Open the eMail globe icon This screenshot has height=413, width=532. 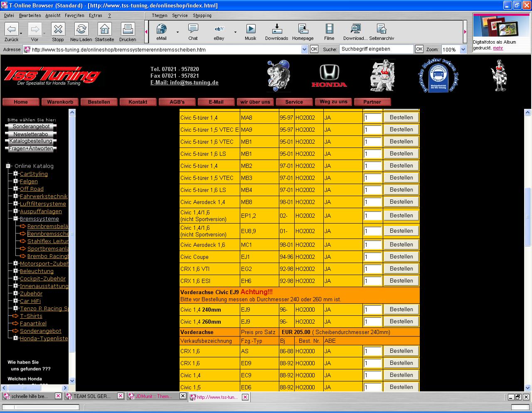coord(161,29)
